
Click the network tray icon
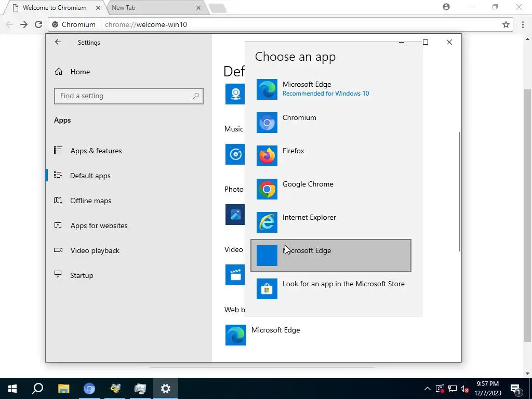coord(453,389)
